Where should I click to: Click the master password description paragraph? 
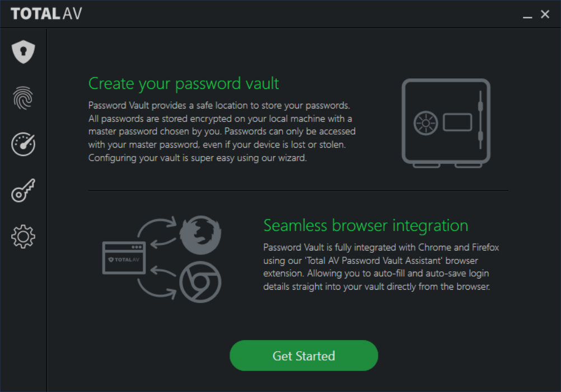tap(222, 131)
